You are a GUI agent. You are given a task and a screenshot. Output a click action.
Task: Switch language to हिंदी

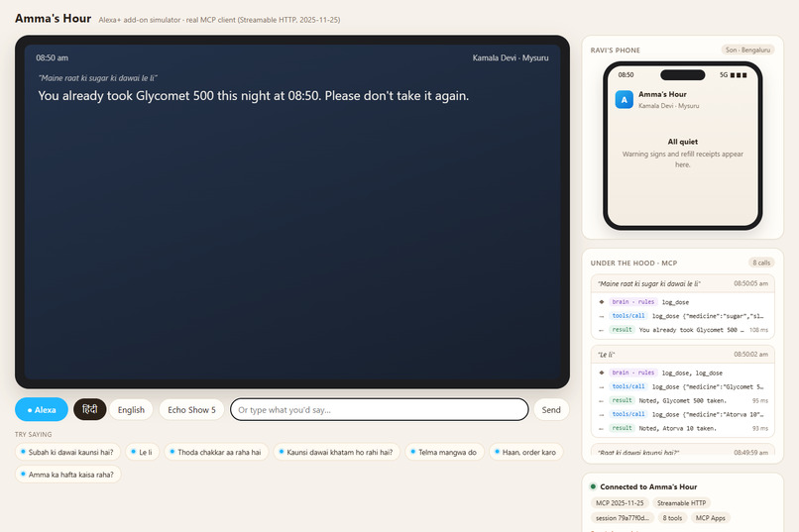pos(89,409)
